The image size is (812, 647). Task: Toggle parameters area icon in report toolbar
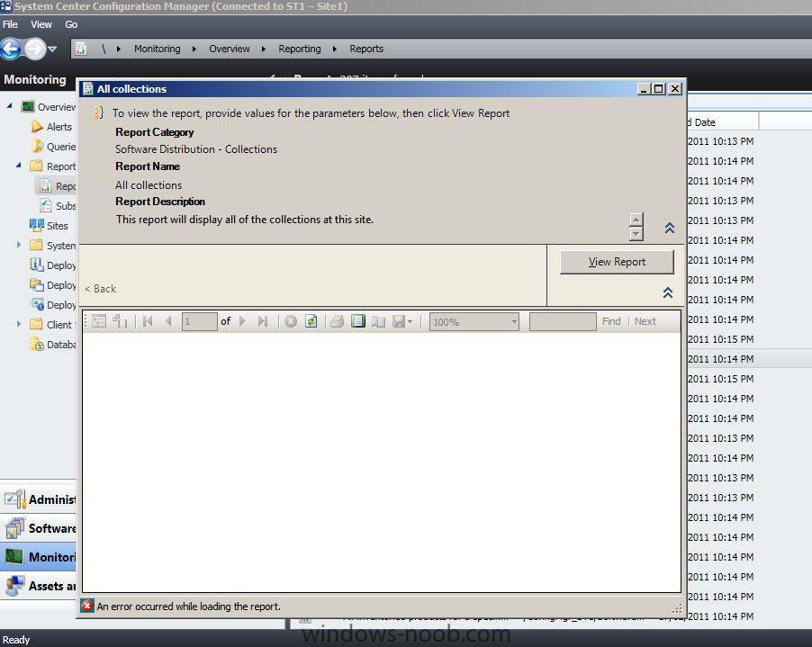tap(120, 321)
